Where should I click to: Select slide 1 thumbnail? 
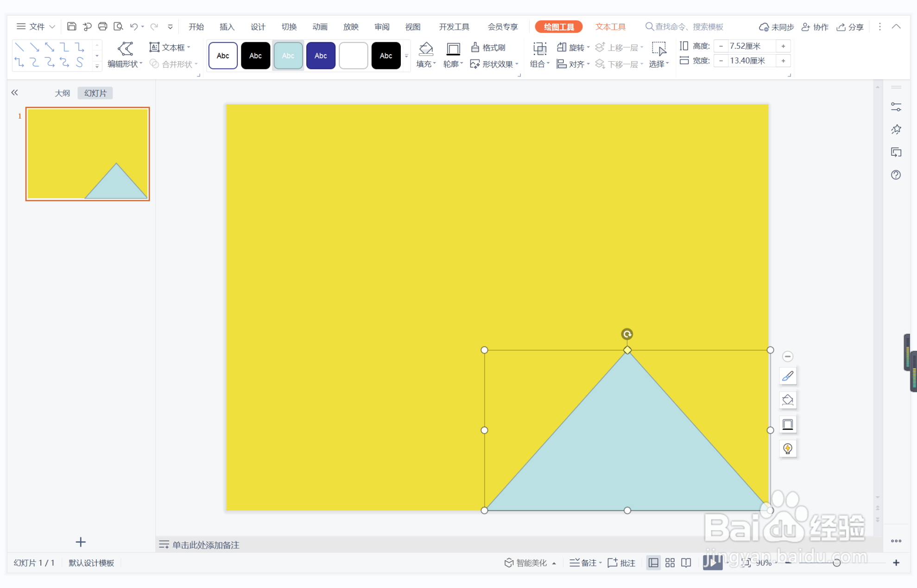(x=88, y=154)
